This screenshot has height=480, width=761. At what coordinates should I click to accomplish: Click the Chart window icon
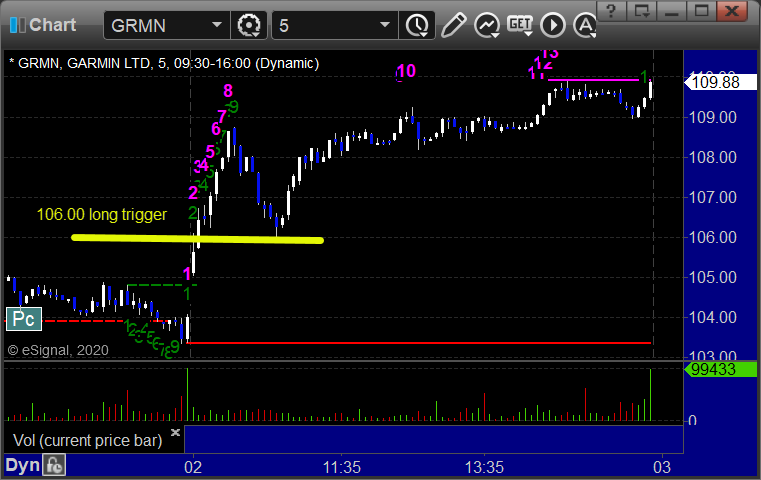click(x=17, y=25)
